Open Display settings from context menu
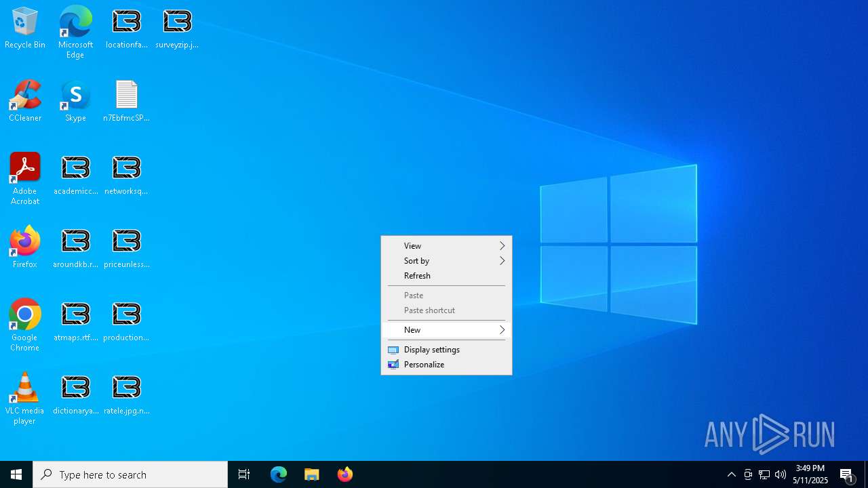Screen dimensions: 868x488 [x=446, y=350]
